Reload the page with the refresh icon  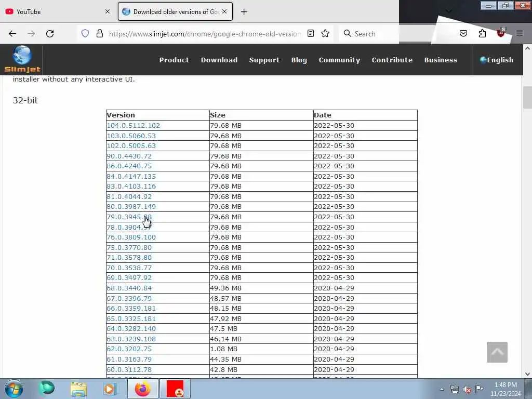pyautogui.click(x=50, y=34)
